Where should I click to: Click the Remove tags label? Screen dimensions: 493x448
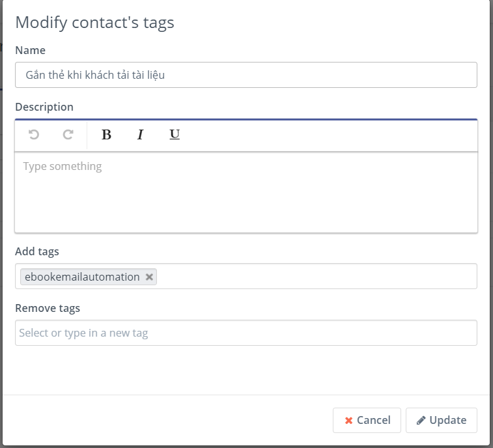click(48, 308)
